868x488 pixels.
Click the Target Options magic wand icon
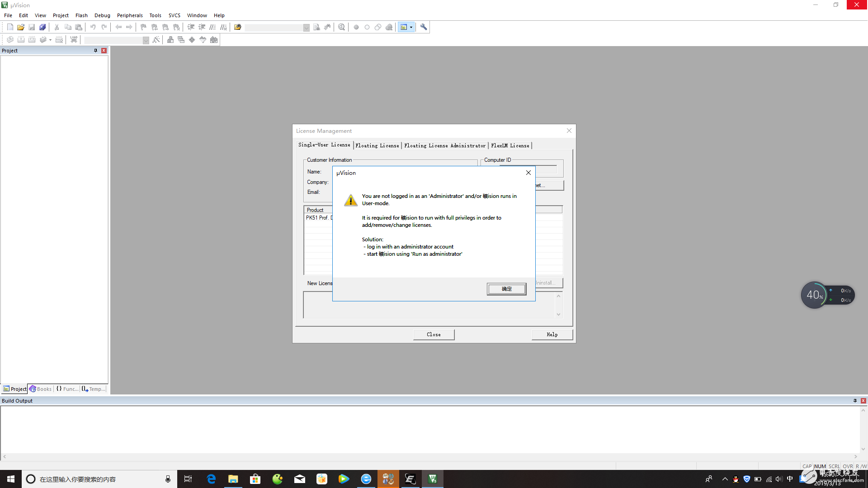pyautogui.click(x=156, y=40)
